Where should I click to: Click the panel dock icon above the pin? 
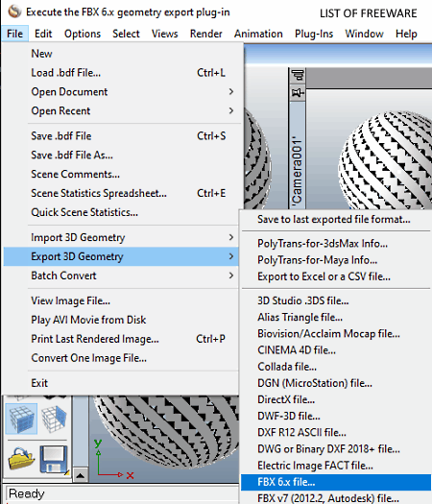(298, 76)
